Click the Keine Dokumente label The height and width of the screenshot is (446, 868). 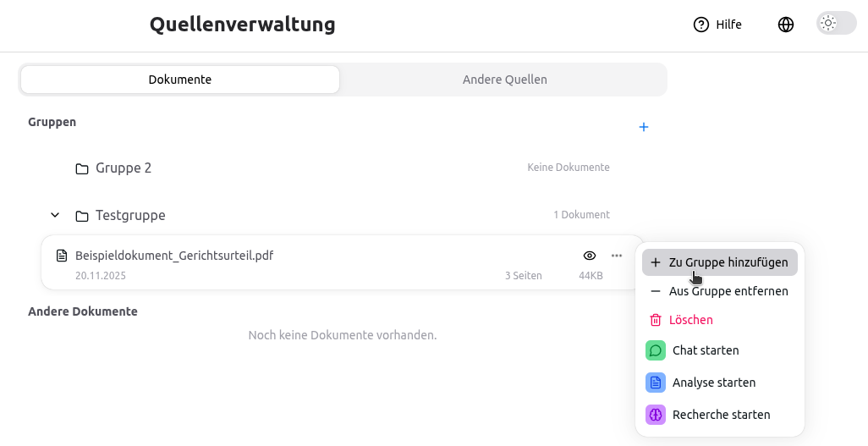(569, 168)
